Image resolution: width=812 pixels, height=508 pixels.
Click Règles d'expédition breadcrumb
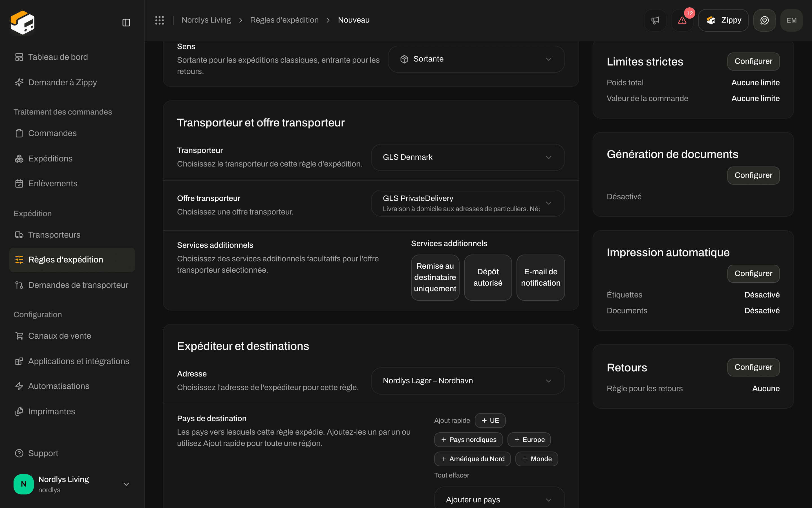(284, 20)
